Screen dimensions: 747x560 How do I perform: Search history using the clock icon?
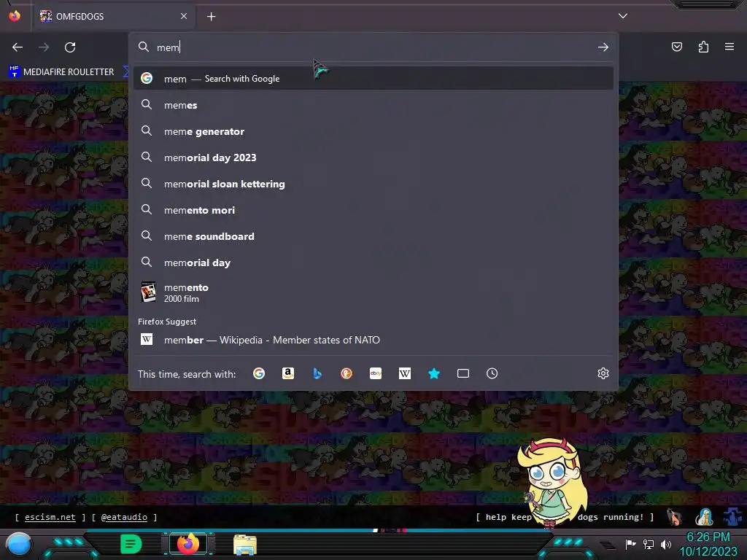click(492, 373)
